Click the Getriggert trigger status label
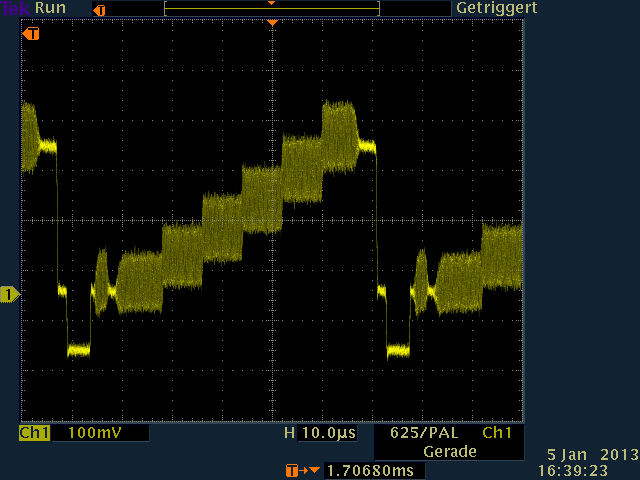Screen dimensions: 640x480 497,8
